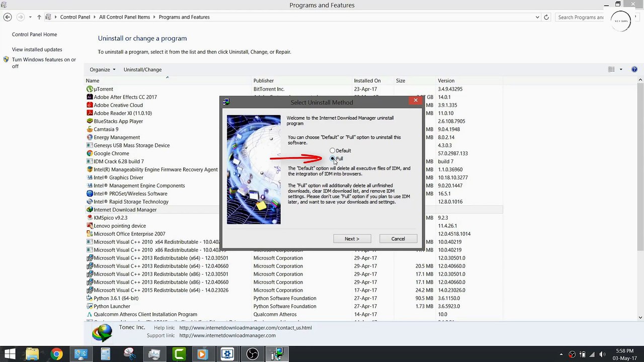Click the Search Programs input field

pyautogui.click(x=580, y=17)
